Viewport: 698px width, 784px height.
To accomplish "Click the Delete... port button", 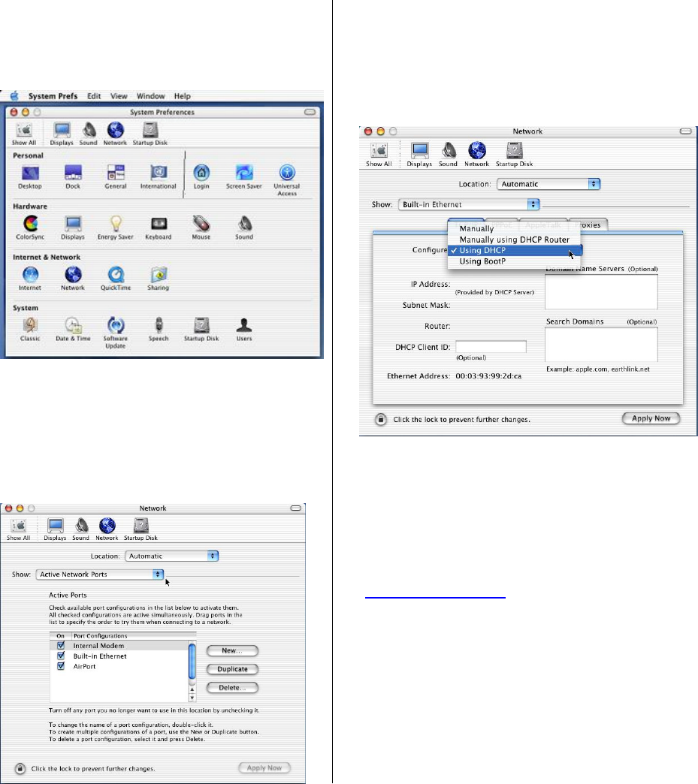I will coord(232,687).
